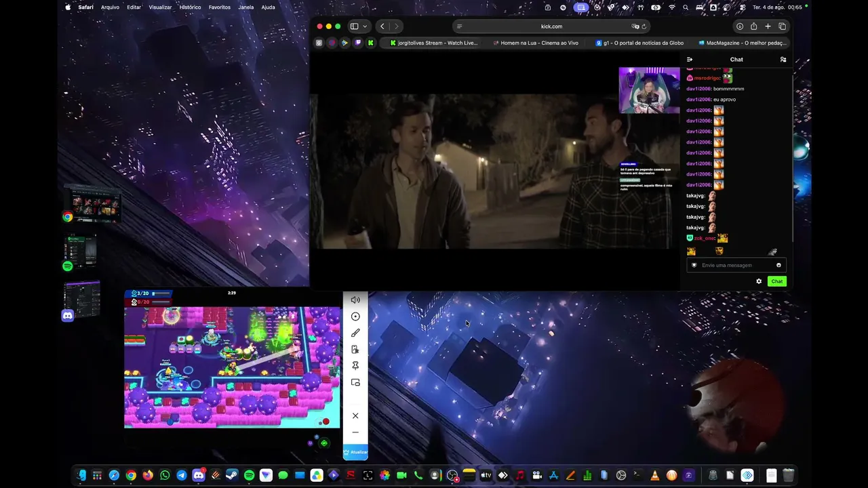
Task: Expand the tab group dropdown arrow
Action: pos(365,26)
